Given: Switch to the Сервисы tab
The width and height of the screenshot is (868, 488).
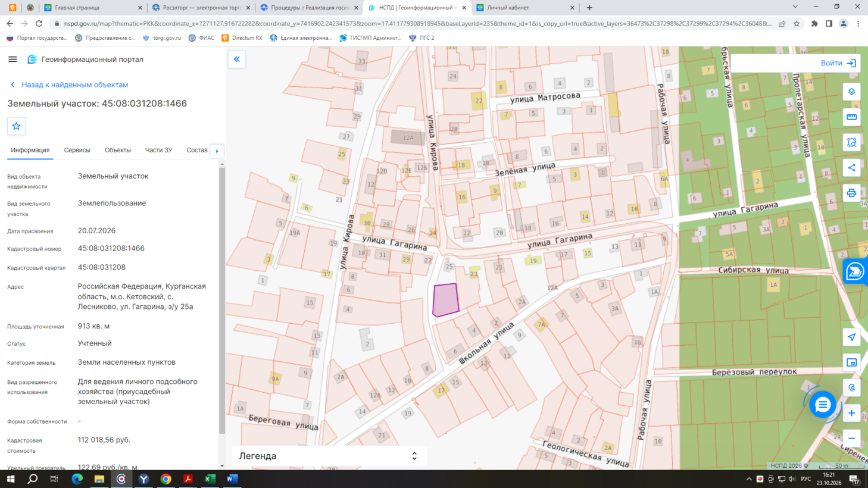Looking at the screenshot, I should 77,150.
